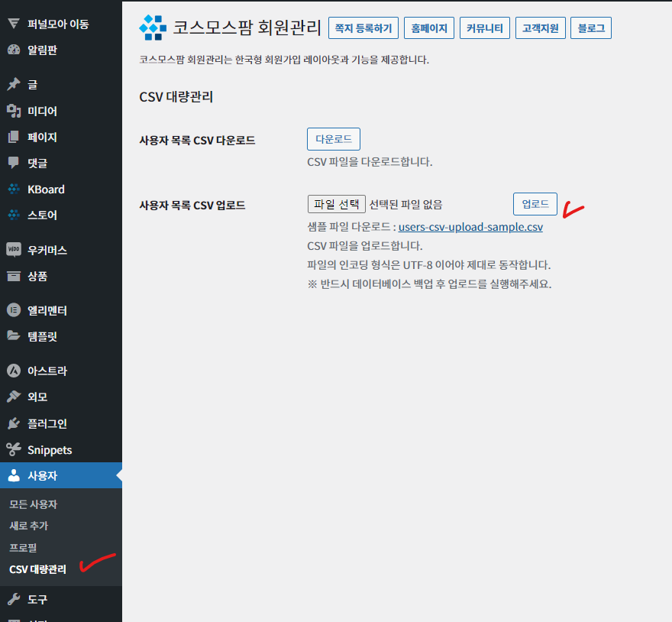The height and width of the screenshot is (622, 672).
Task: Select 모든 사용자 submenu item
Action: (x=34, y=504)
